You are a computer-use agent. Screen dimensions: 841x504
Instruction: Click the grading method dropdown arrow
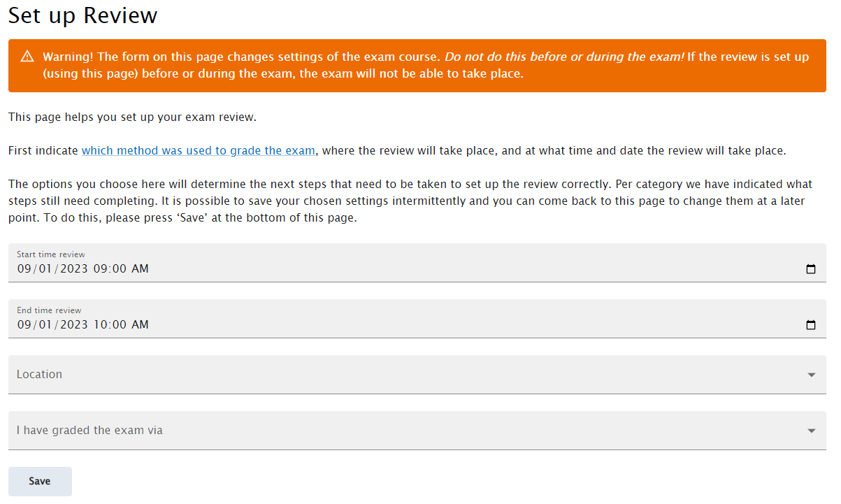click(x=810, y=431)
